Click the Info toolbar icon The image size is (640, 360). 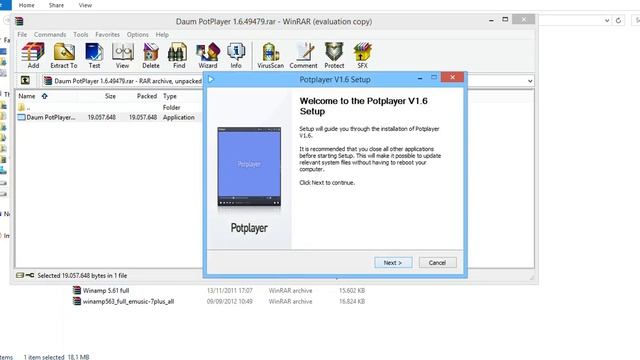(x=236, y=56)
